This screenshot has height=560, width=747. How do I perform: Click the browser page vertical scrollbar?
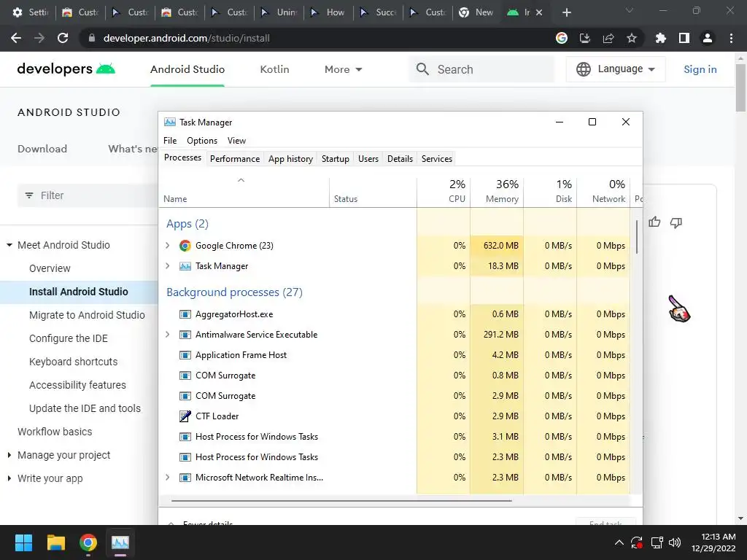(740, 88)
